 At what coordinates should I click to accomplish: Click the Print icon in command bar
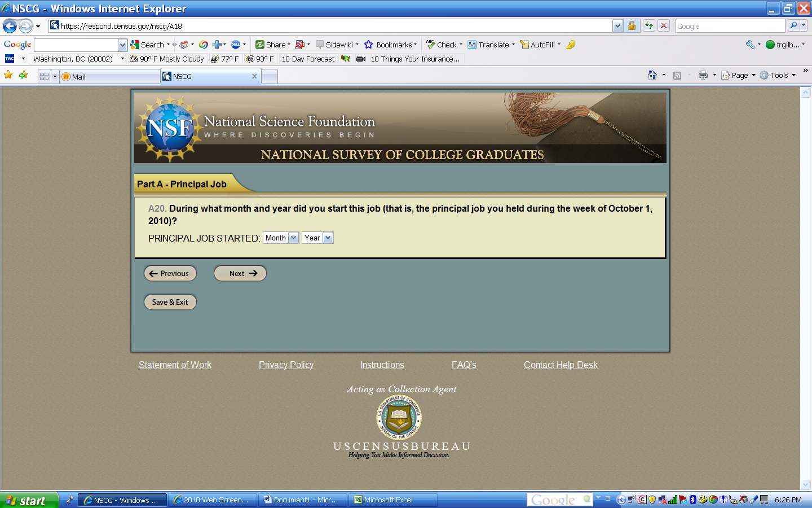tap(703, 75)
